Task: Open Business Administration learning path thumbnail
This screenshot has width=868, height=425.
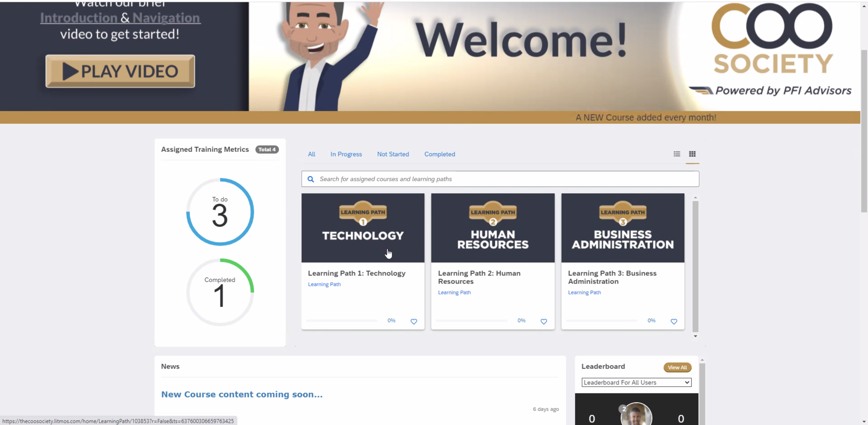Action: pyautogui.click(x=622, y=228)
